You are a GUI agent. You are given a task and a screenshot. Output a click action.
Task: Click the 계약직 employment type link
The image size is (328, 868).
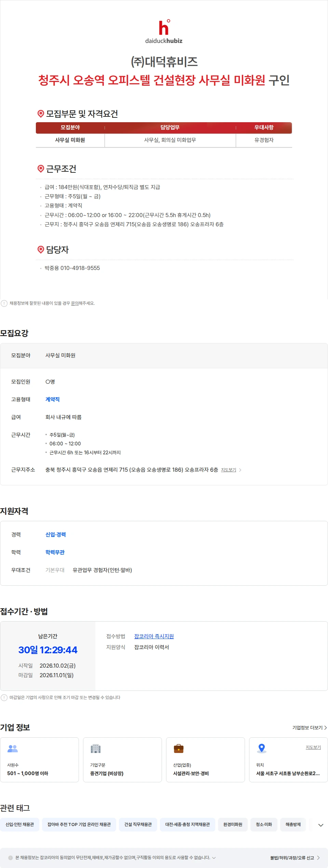(53, 399)
